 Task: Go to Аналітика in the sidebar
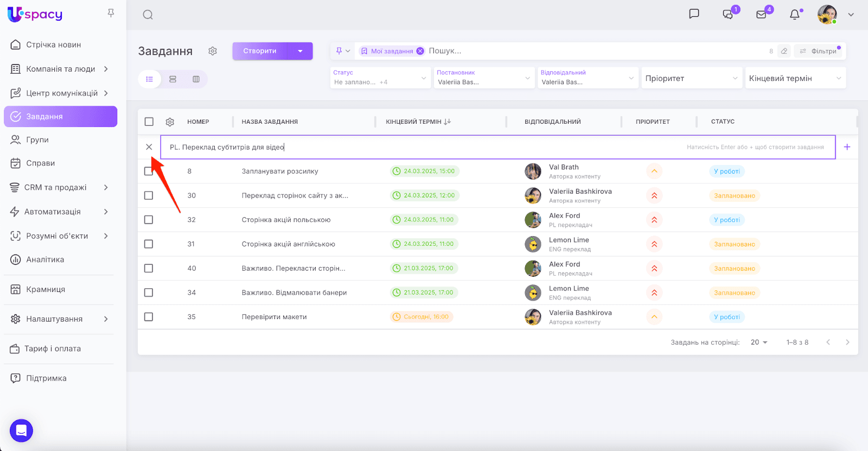click(45, 259)
